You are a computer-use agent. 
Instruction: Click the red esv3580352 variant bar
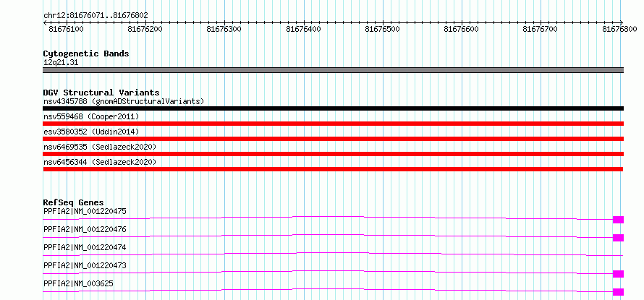click(x=333, y=139)
